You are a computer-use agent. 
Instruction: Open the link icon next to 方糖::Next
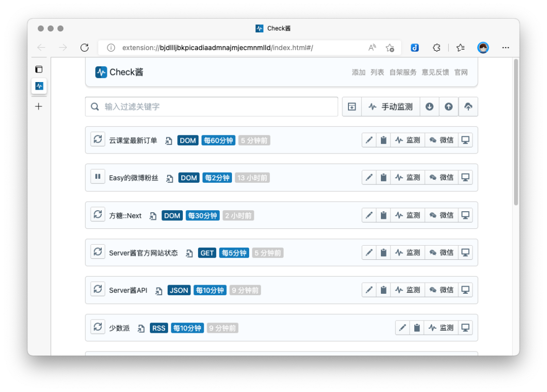point(153,216)
